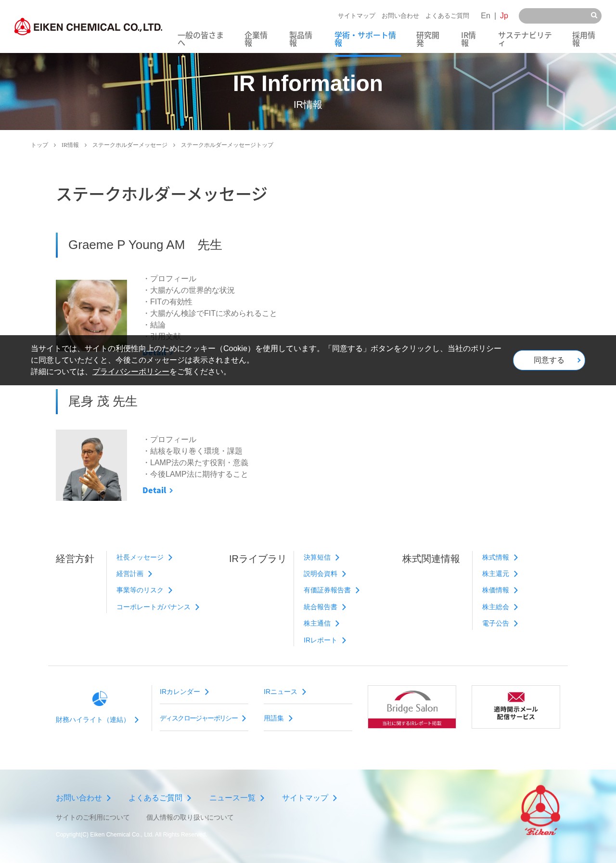Open the 統合報告書 link
The image size is (616, 863).
325,607
